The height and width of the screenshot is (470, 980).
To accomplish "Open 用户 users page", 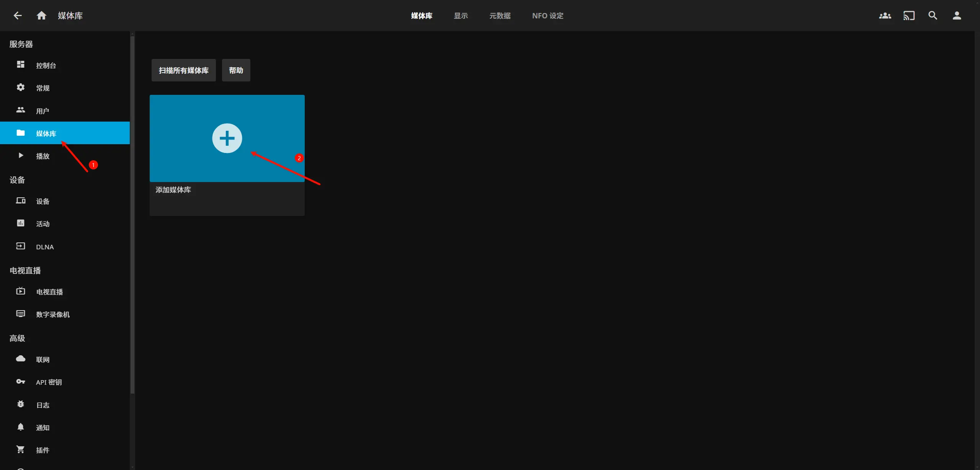I will [42, 111].
